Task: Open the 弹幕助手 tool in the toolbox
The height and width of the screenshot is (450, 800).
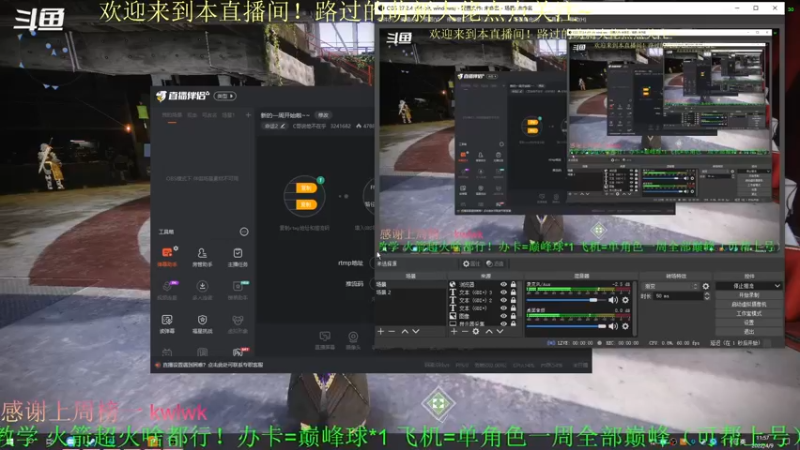Action: [167, 257]
